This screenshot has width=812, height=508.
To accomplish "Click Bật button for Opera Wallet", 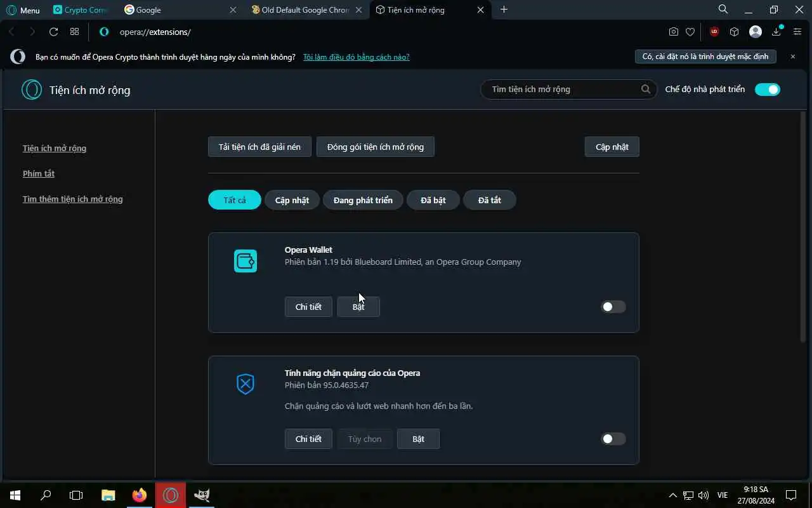I will (358, 307).
